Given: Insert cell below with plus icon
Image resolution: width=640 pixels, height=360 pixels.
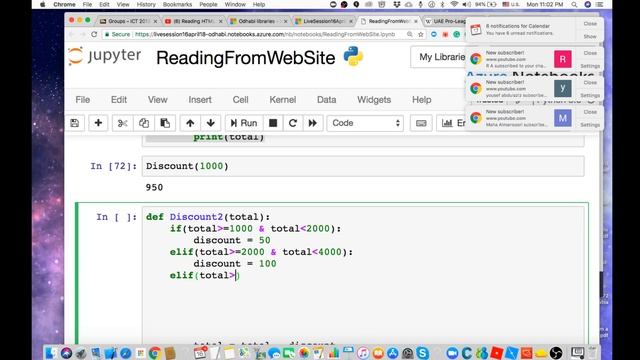Looking at the screenshot, I should pos(98,123).
